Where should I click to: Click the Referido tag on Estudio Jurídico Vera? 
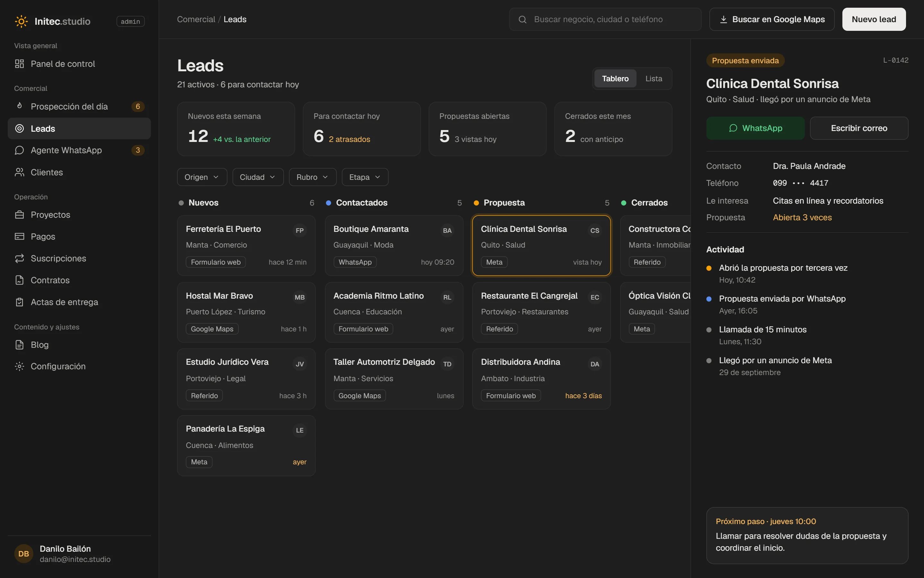[204, 396]
